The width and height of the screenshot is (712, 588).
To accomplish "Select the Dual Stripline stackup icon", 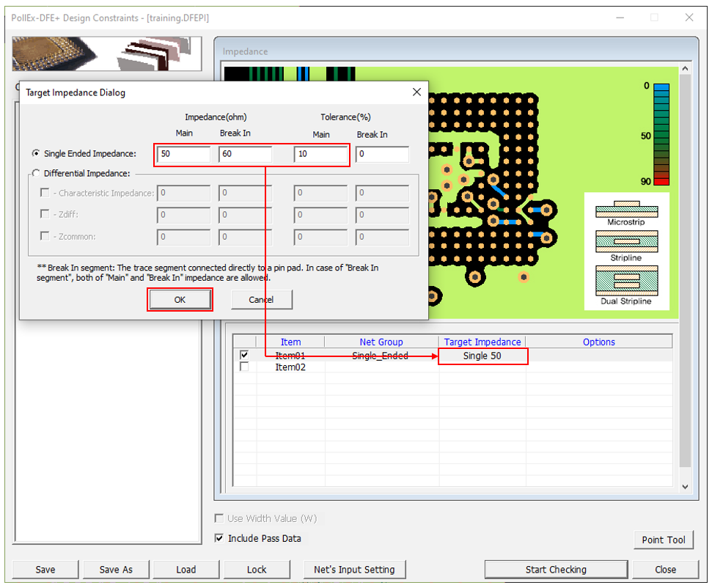I will 626,281.
